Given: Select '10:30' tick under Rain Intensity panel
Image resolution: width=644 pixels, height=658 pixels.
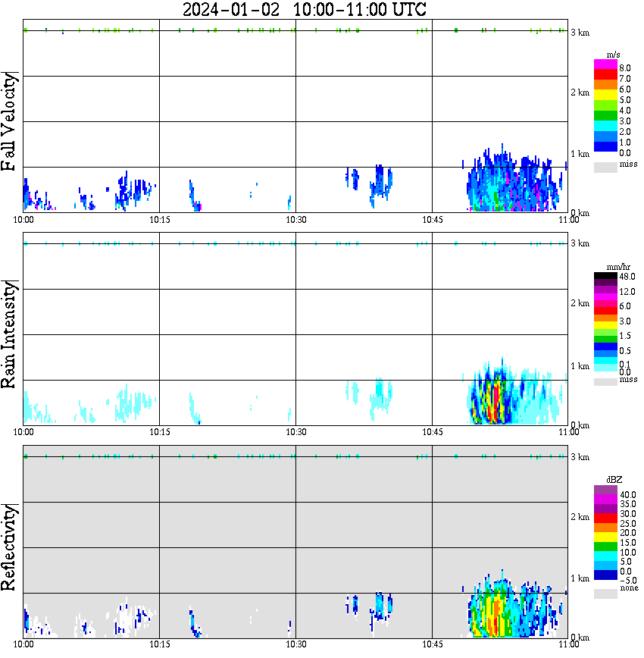Looking at the screenshot, I should 296,432.
